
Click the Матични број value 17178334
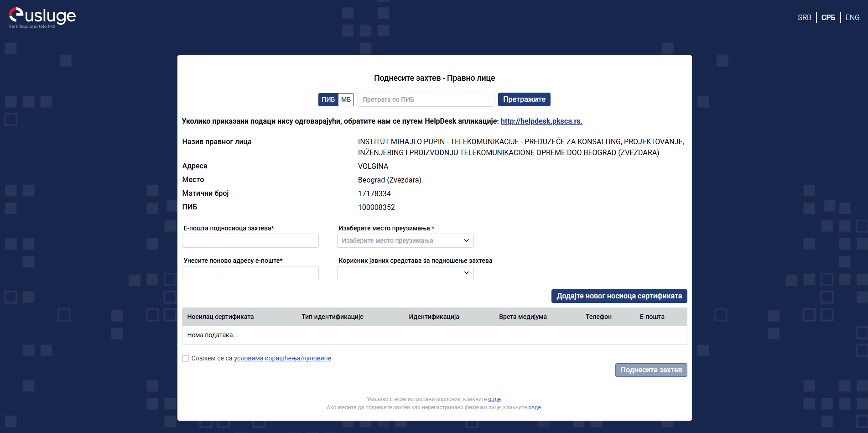pos(374,194)
